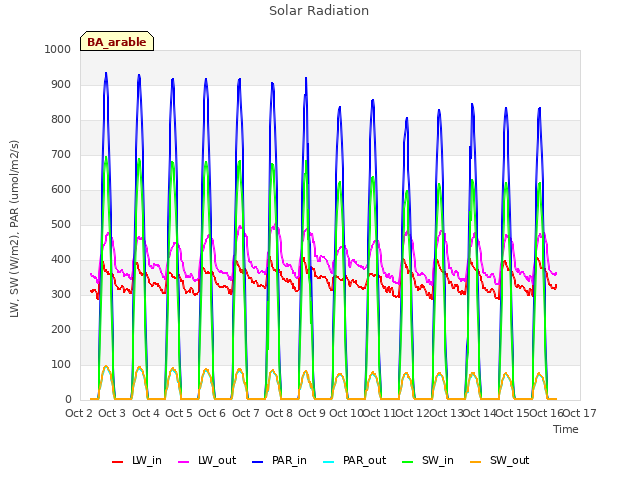Click the Oct 8 x-axis tick label

(279, 413)
